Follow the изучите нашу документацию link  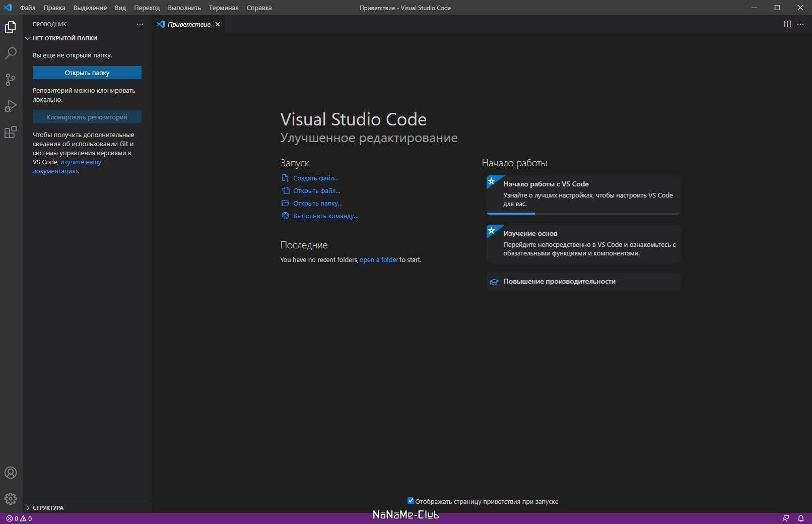tap(67, 167)
